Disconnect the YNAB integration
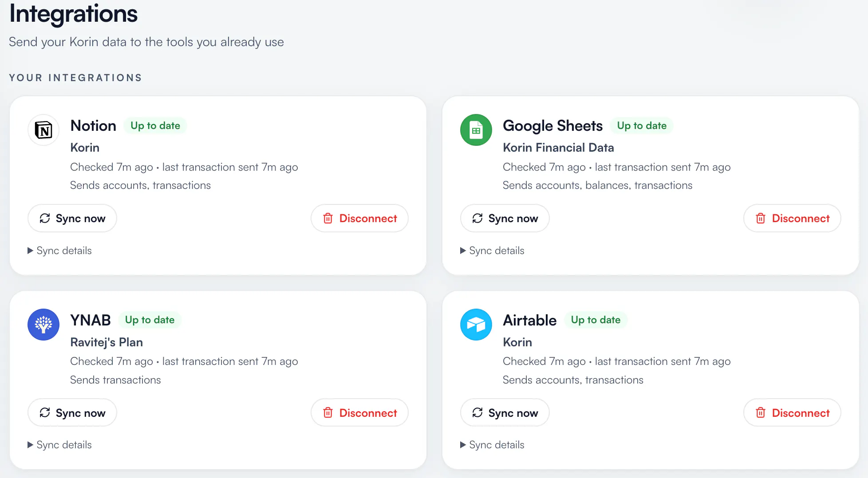The width and height of the screenshot is (868, 478). [x=359, y=413]
